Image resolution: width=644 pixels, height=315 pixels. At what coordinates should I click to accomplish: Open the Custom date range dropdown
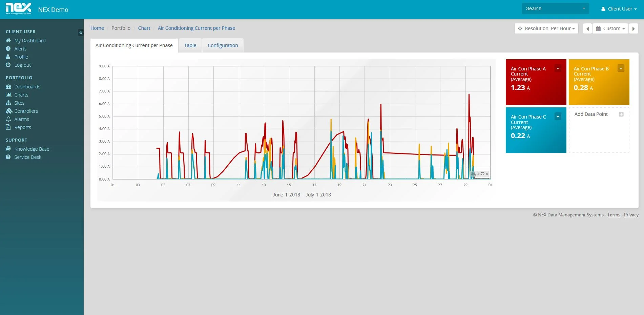610,28
